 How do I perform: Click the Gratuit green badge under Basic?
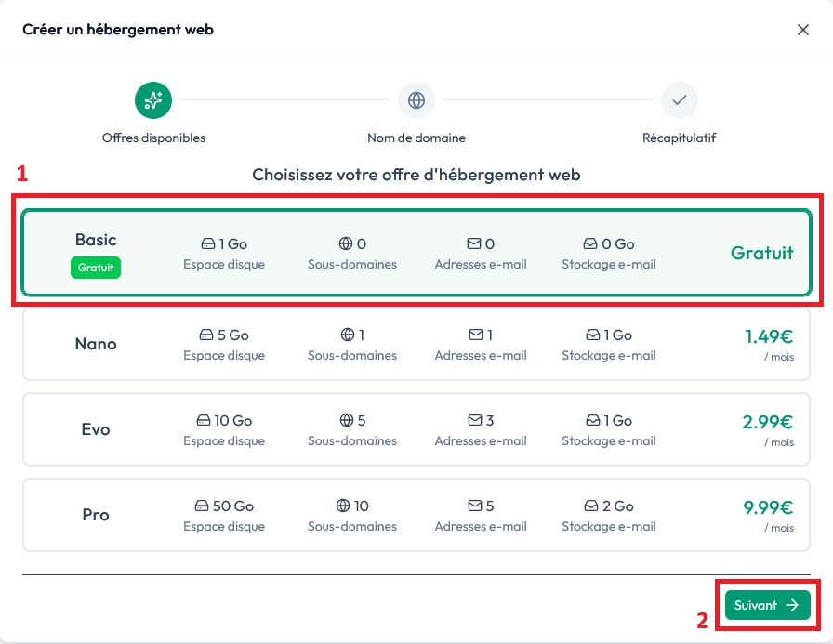(96, 269)
